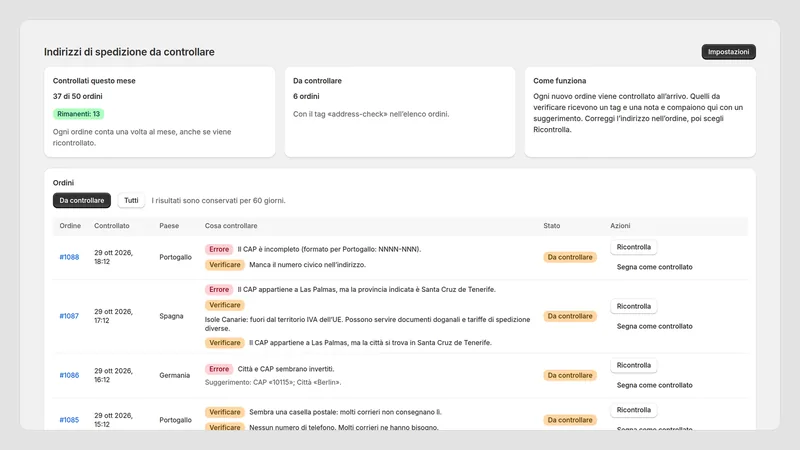Click Germania country cell of order #1086
Image resolution: width=800 pixels, height=450 pixels.
174,376
